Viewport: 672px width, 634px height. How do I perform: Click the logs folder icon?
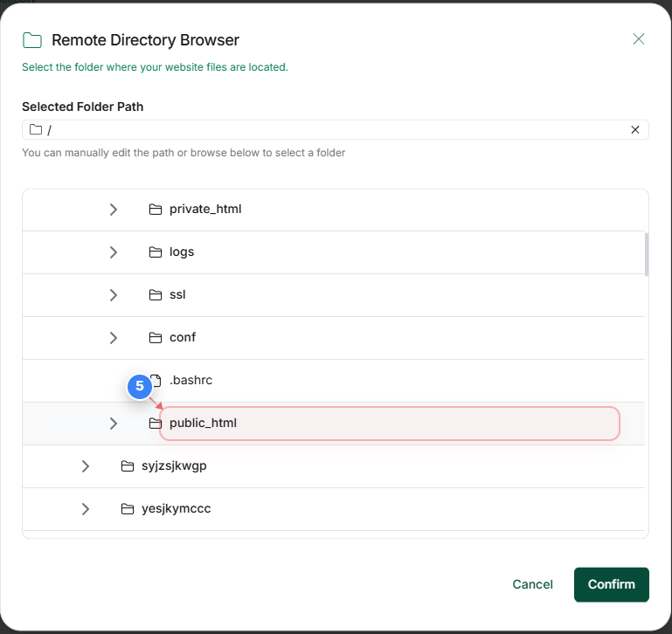tap(156, 252)
